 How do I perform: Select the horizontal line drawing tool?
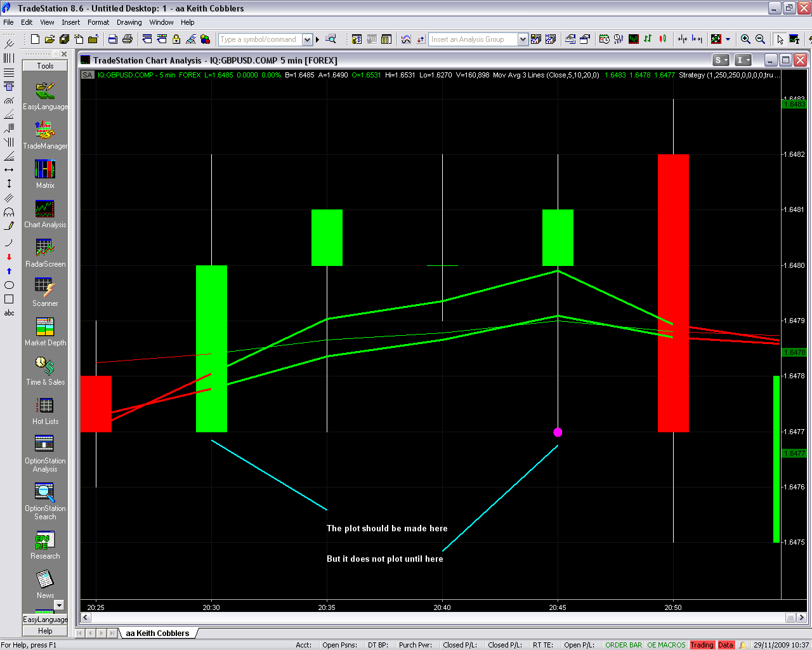tap(9, 169)
